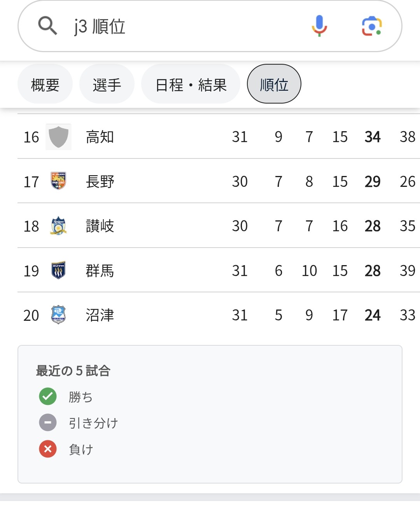Switch to the 概要 tab

[45, 84]
